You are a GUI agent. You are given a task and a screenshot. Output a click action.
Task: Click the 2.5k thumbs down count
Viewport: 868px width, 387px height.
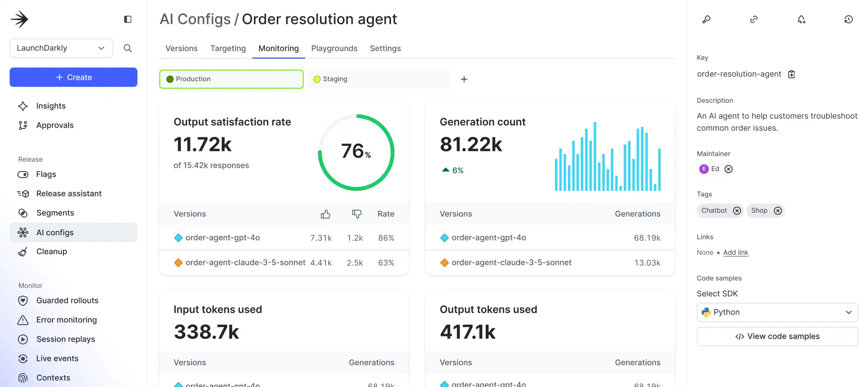pos(355,263)
